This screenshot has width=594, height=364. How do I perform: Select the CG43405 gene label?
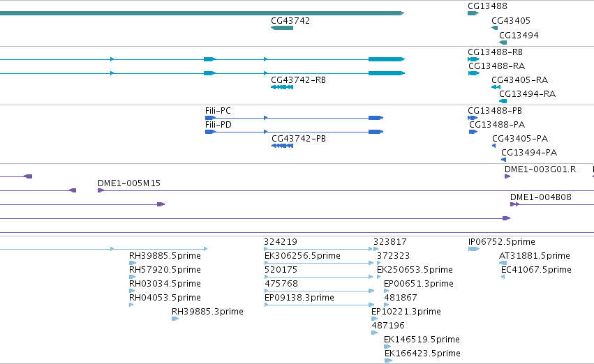click(x=511, y=21)
